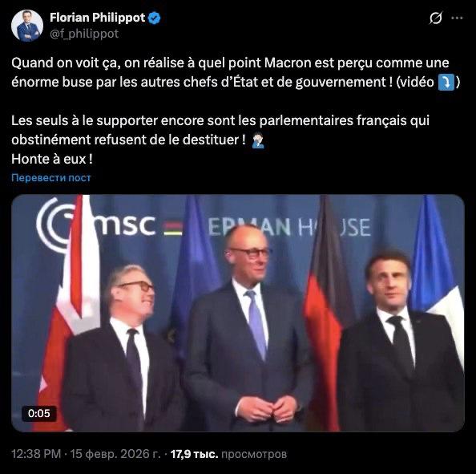Click the 0:05 video duration badge
The width and height of the screenshot is (476, 474).
tap(38, 413)
